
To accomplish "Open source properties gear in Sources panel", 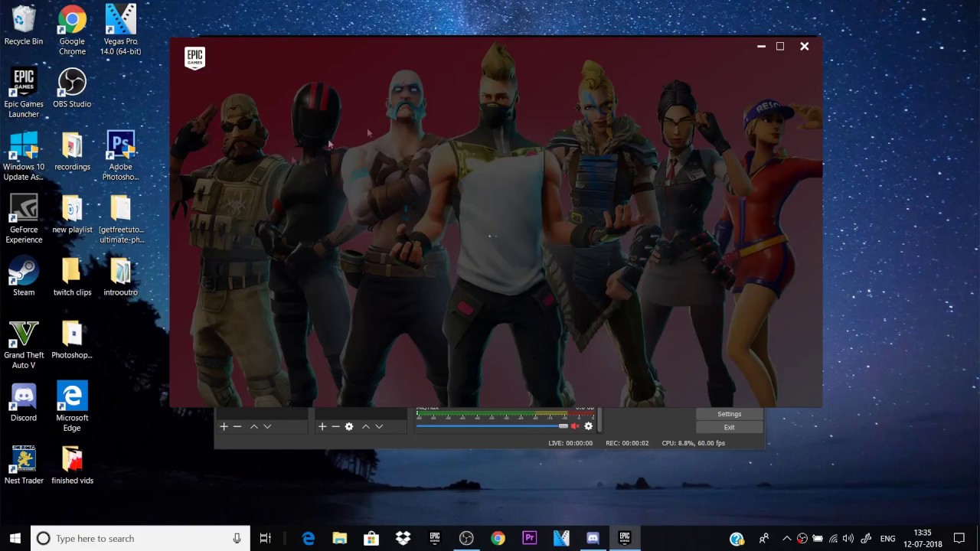I will click(349, 426).
